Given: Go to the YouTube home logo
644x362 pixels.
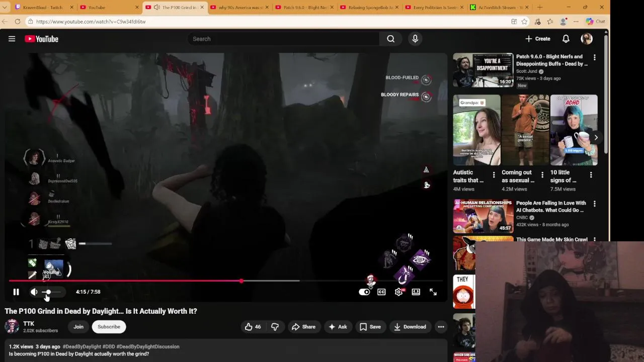Looking at the screenshot, I should pyautogui.click(x=41, y=39).
